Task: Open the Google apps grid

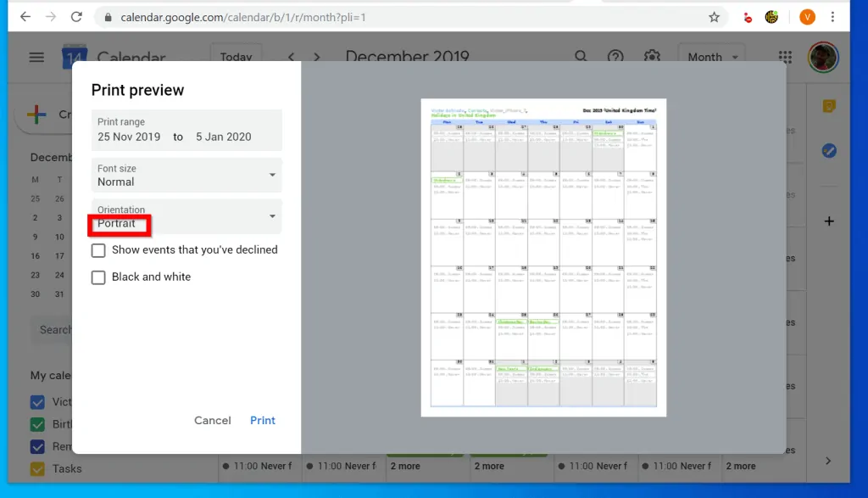Action: [x=785, y=57]
